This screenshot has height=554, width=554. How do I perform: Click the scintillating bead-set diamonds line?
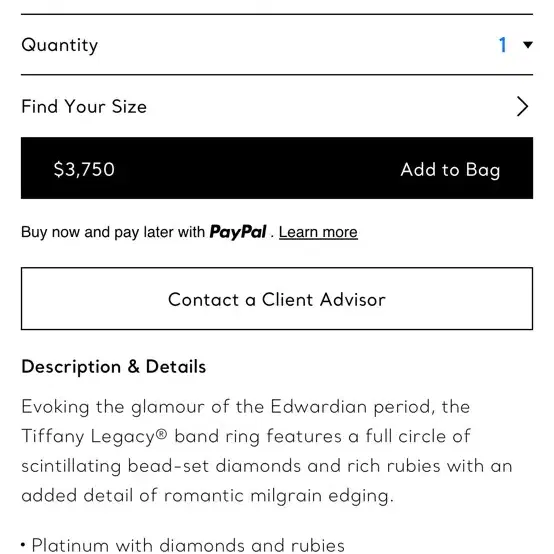point(267,466)
